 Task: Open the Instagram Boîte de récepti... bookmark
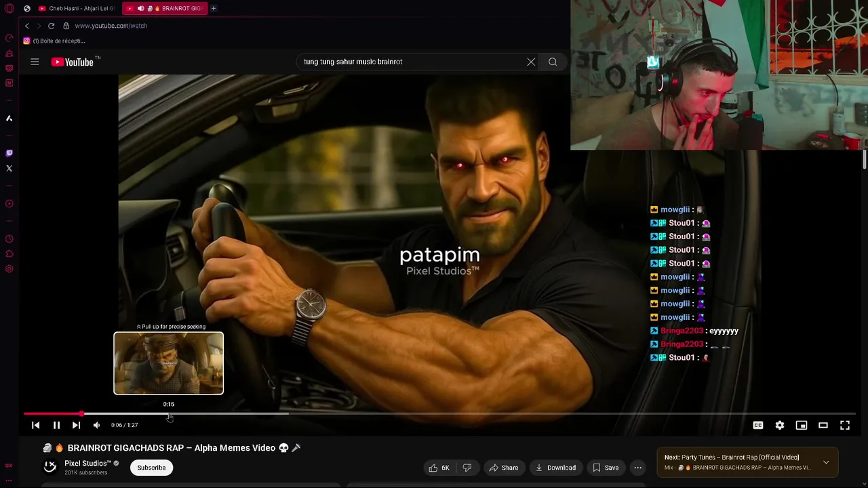click(x=54, y=41)
